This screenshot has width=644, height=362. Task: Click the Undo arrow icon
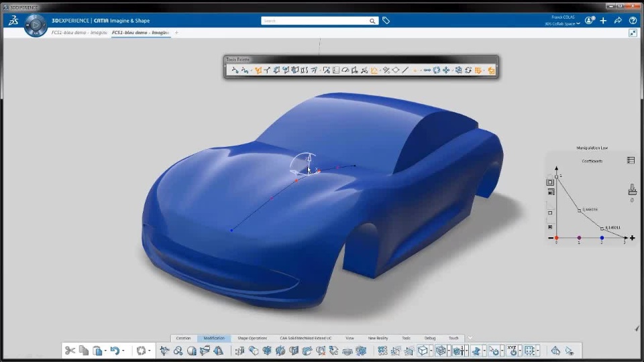pyautogui.click(x=115, y=351)
